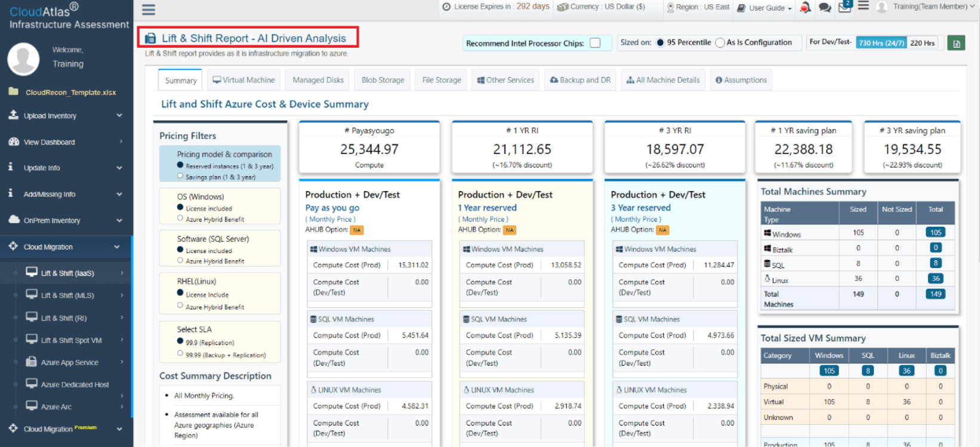Click the Azure App Service building icon
980x447 pixels.
click(32, 362)
